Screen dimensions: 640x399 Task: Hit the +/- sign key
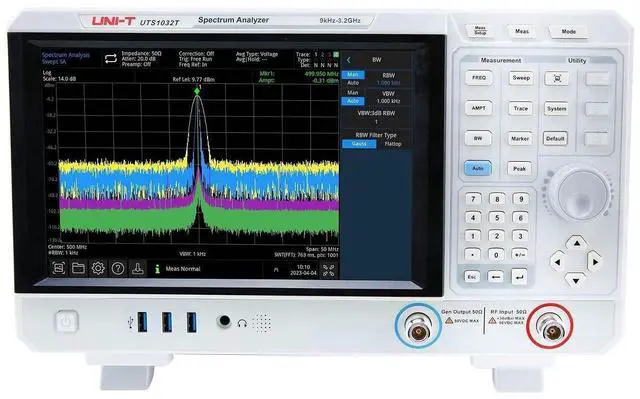point(520,255)
